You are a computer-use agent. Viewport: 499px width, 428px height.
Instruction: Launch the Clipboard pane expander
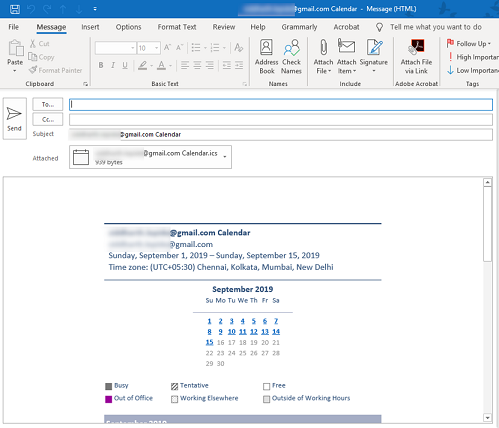coord(85,84)
